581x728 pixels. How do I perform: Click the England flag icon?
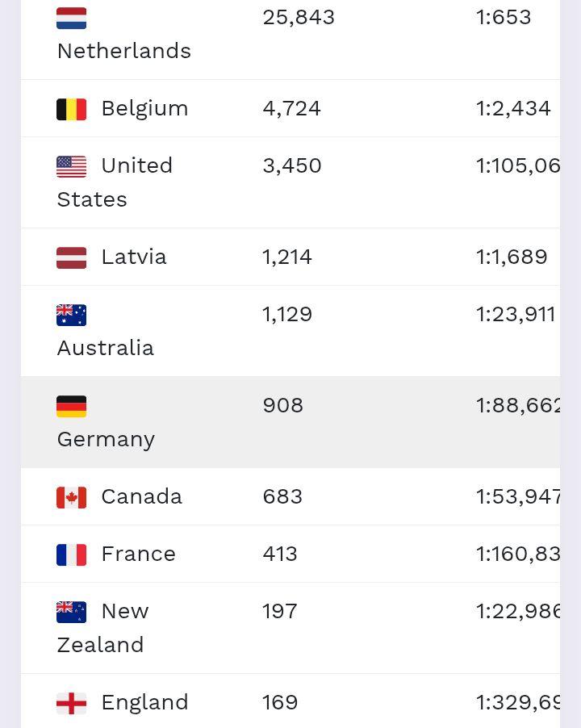(x=72, y=704)
